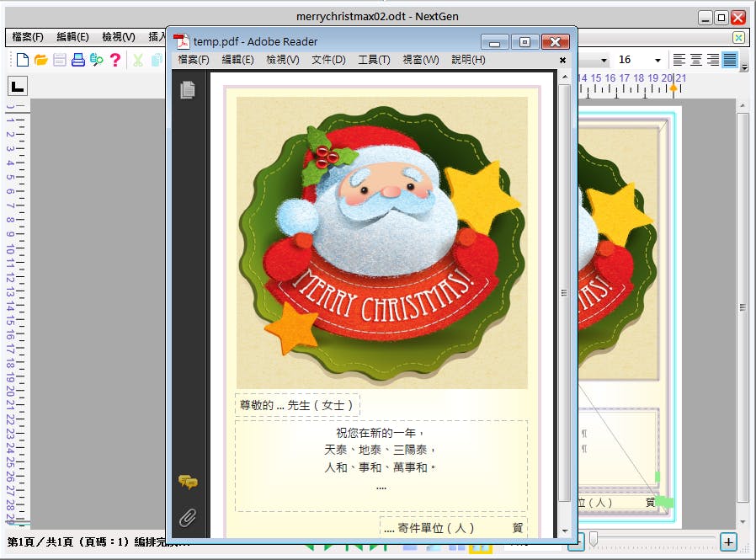Viewport: 756px width, 560px height.
Task: Close the NextGen document with green X
Action: [x=738, y=37]
